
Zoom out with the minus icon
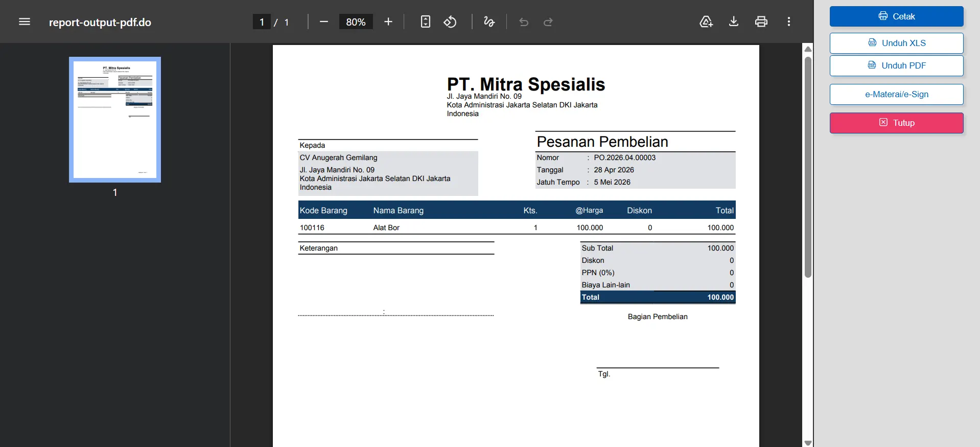coord(323,21)
